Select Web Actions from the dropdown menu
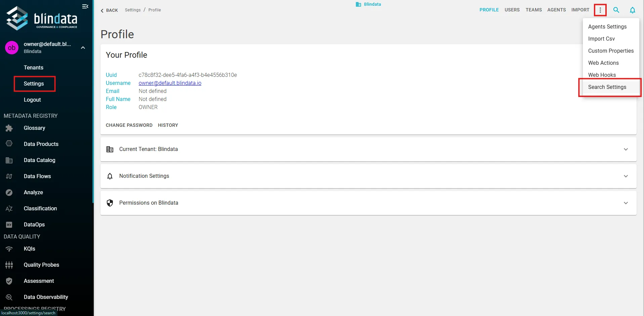Image resolution: width=644 pixels, height=316 pixels. [x=611, y=63]
